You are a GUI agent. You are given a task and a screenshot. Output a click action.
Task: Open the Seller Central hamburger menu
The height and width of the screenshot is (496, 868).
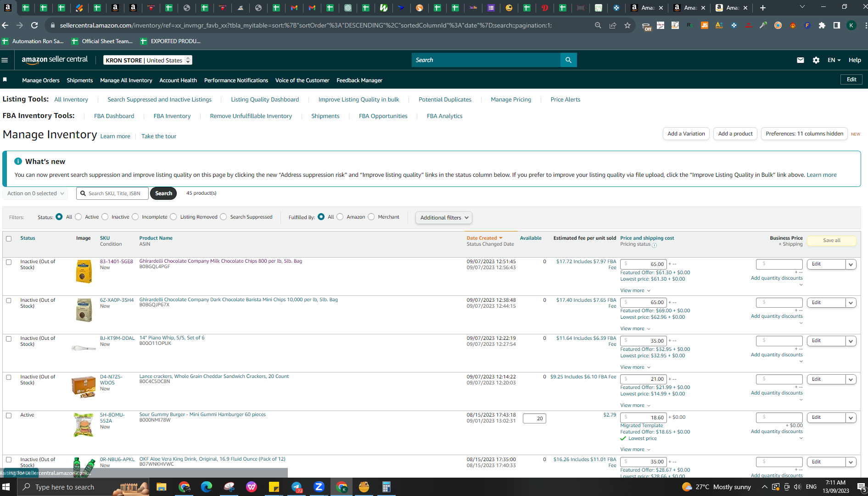coord(5,60)
